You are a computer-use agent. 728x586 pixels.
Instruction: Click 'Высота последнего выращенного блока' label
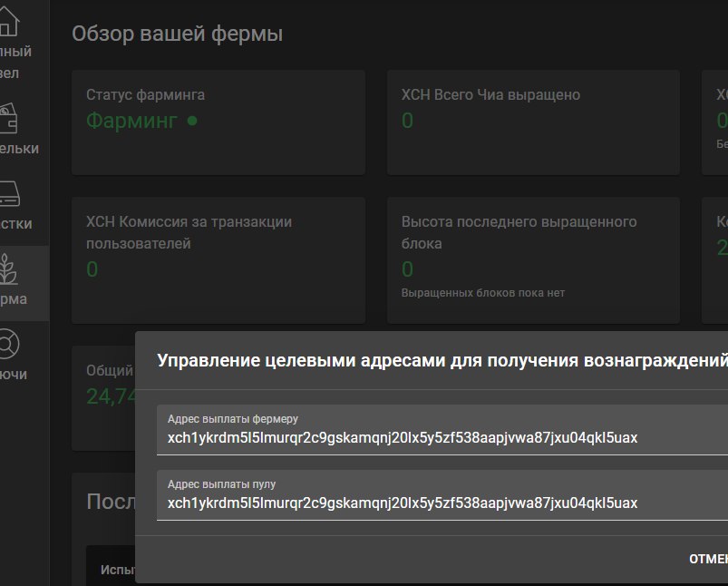(519, 232)
